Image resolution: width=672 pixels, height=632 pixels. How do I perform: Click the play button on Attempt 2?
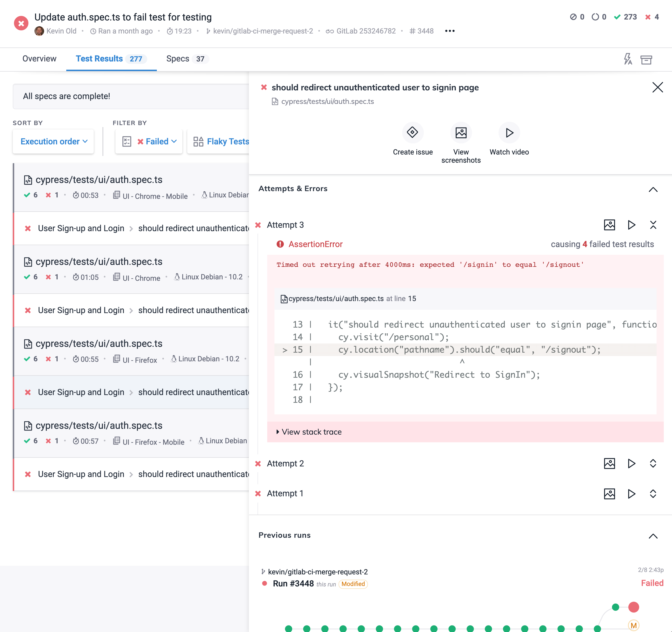pos(631,463)
